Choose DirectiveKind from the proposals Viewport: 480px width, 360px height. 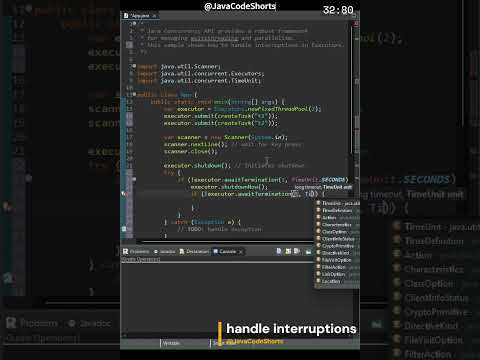pyautogui.click(x=337, y=253)
